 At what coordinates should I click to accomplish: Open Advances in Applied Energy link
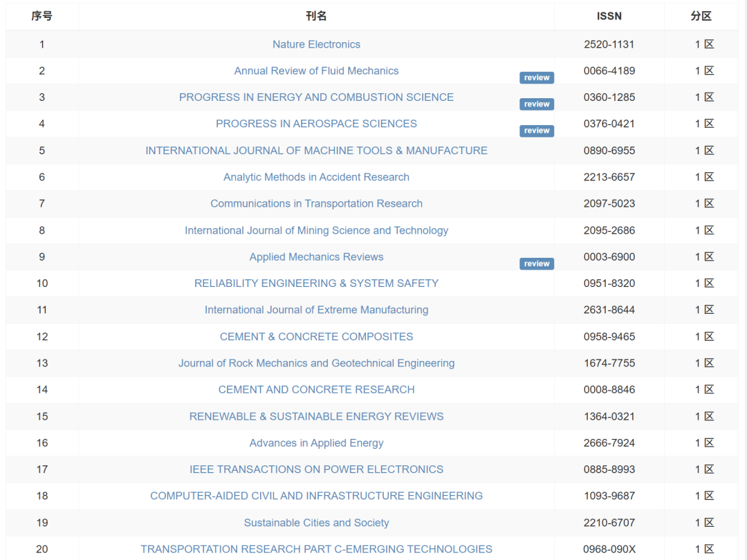click(316, 443)
